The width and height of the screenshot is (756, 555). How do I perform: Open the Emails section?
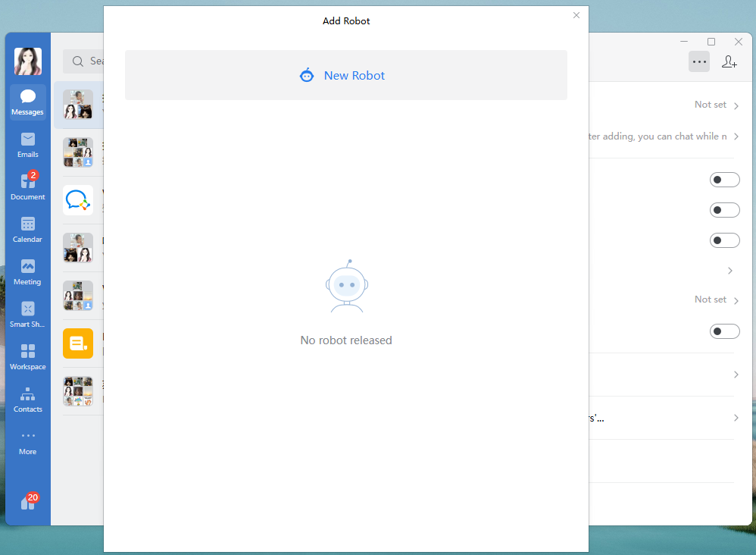pyautogui.click(x=27, y=144)
